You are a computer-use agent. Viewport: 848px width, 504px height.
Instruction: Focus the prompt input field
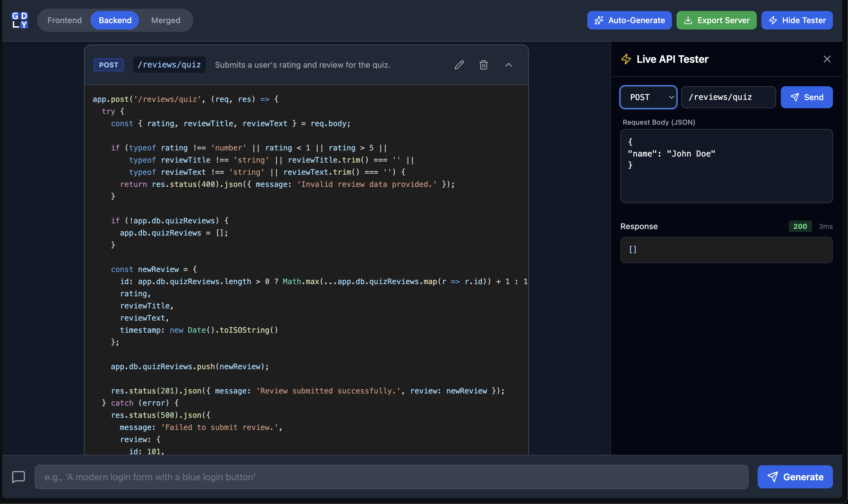coord(391,477)
